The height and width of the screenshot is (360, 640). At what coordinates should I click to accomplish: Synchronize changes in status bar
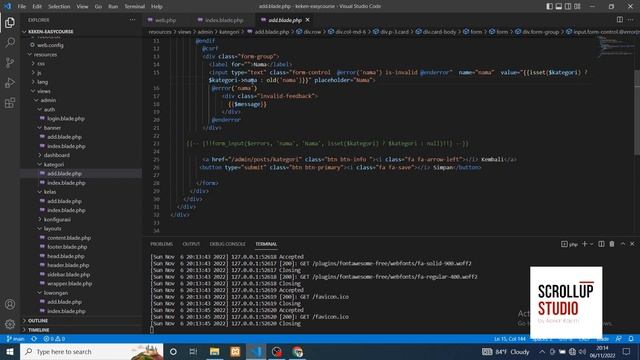point(34,339)
